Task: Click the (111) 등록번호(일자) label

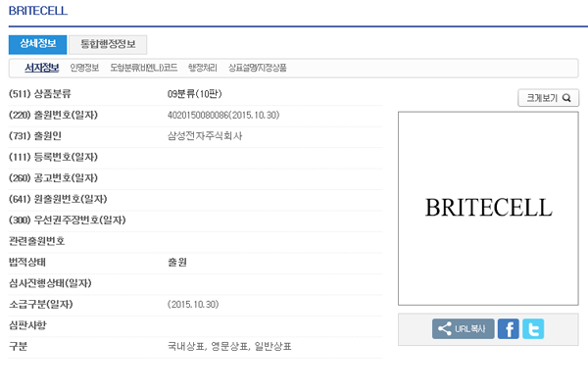Action: point(53,157)
